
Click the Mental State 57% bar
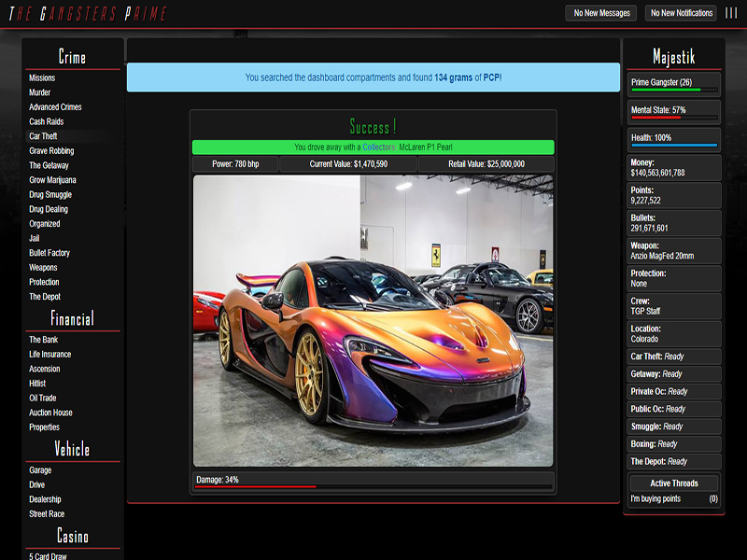[673, 112]
